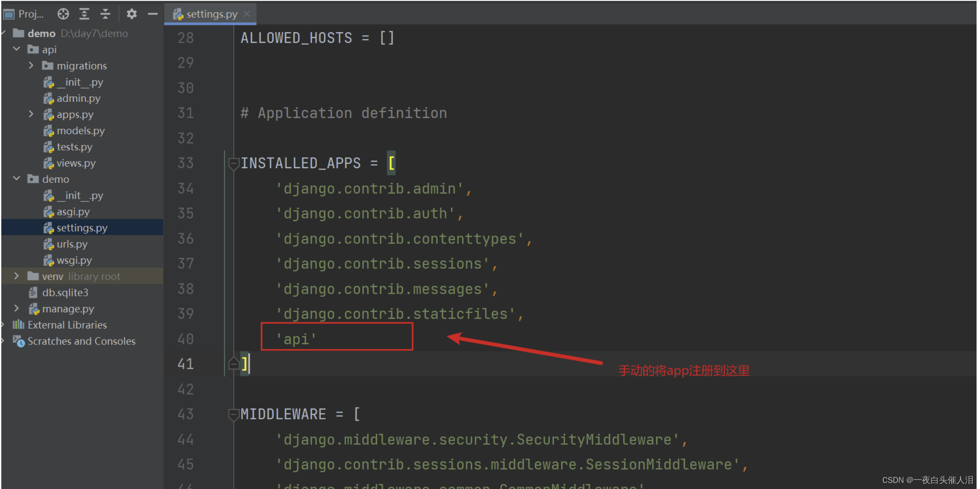Open urls.py in the demo package
This screenshot has height=489, width=980.
(72, 244)
